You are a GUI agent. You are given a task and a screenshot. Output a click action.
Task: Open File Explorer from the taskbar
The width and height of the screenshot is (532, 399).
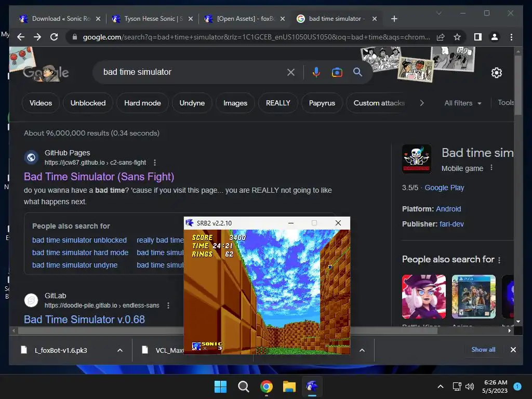pyautogui.click(x=289, y=387)
